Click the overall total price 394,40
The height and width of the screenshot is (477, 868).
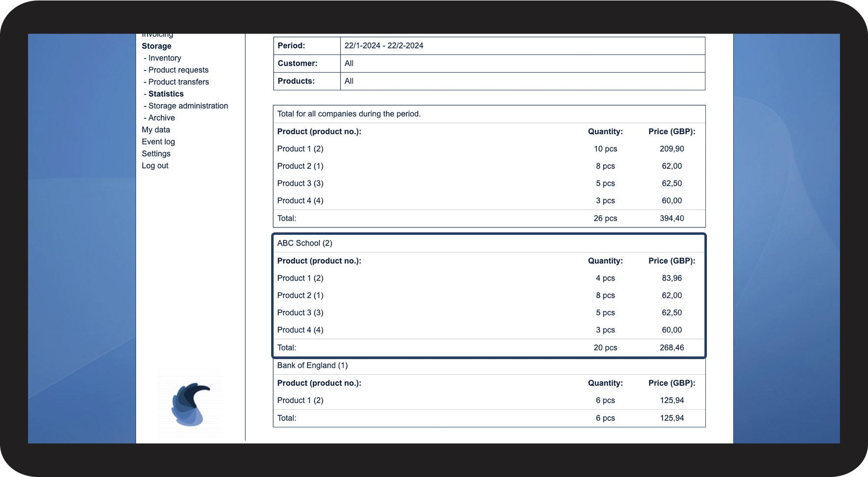[x=672, y=219]
